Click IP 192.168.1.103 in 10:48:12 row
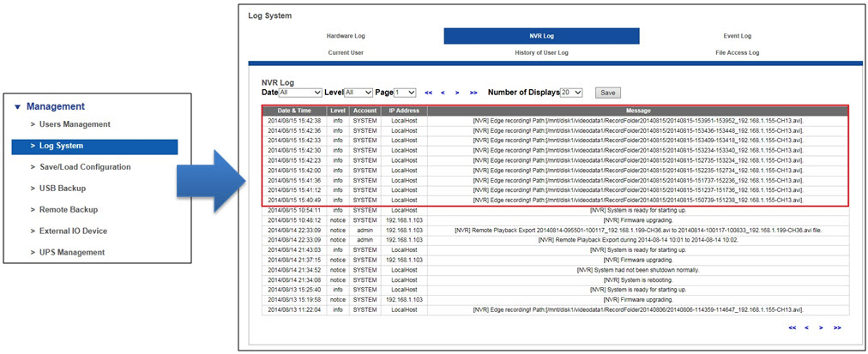Image resolution: width=868 pixels, height=354 pixels. point(404,220)
